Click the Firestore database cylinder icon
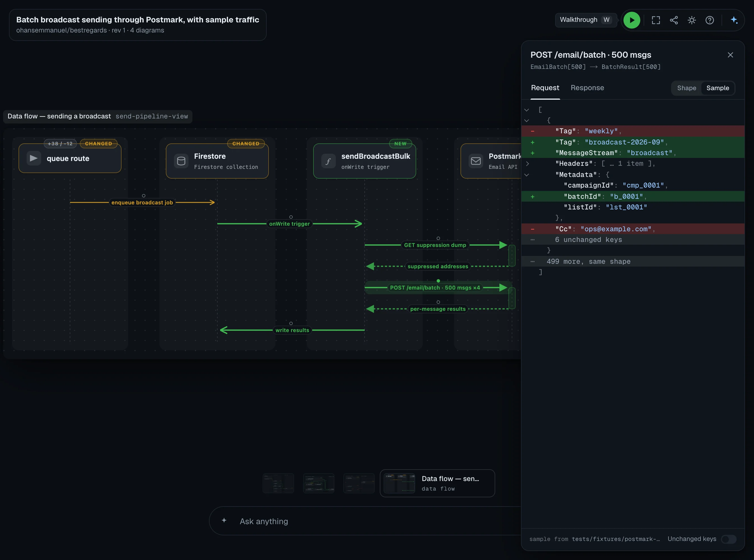 pyautogui.click(x=181, y=161)
